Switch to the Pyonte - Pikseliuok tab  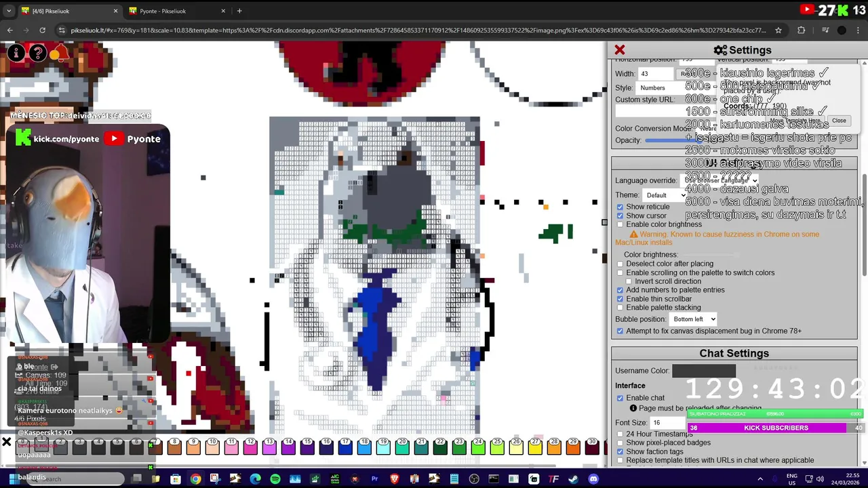click(176, 11)
